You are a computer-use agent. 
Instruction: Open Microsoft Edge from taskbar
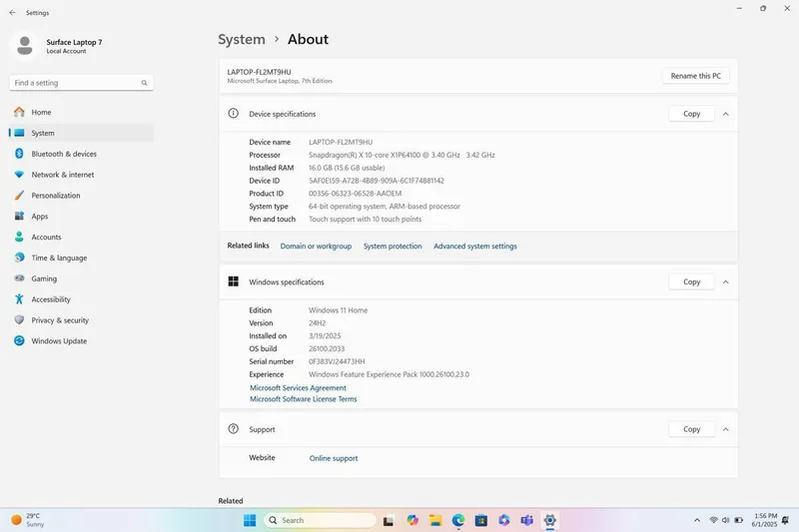pyautogui.click(x=458, y=520)
